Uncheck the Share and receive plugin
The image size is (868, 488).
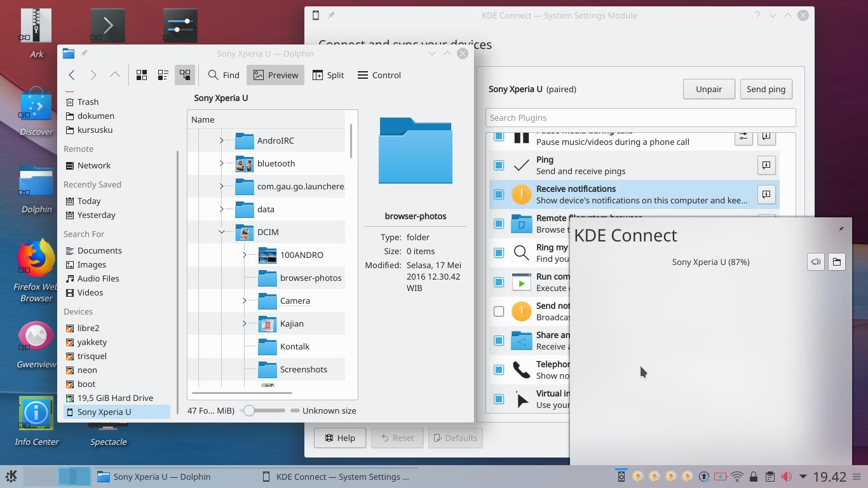click(499, 341)
